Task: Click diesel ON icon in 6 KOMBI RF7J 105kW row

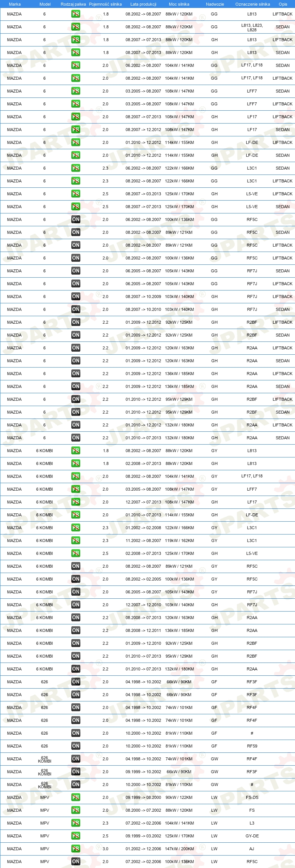Action: coord(75,592)
